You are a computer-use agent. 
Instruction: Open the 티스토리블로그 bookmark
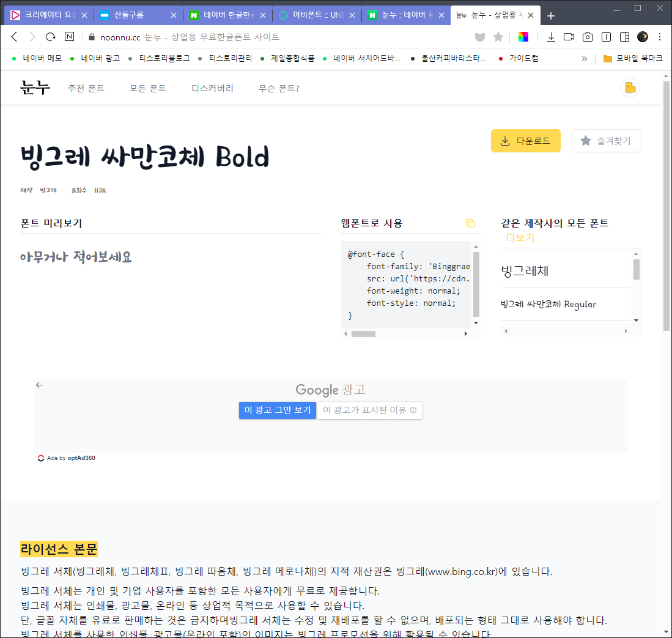[160, 58]
